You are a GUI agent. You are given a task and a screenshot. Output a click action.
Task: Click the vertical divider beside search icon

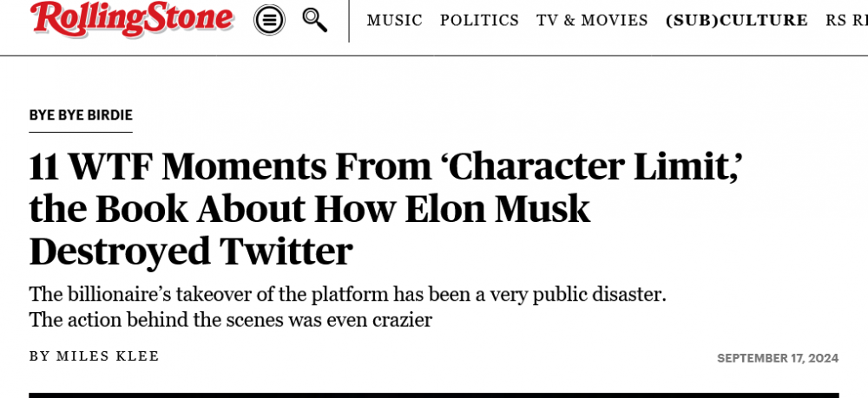pyautogui.click(x=349, y=21)
